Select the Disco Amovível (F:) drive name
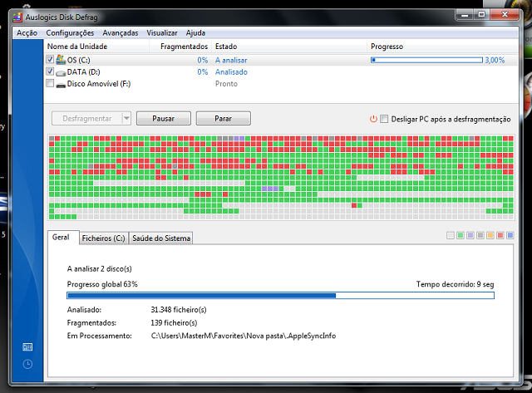This screenshot has height=393, width=532. [x=99, y=84]
